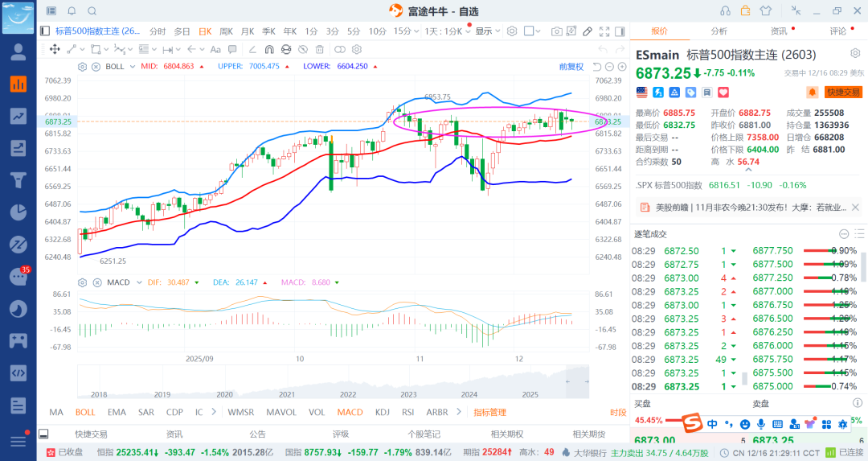The height and width of the screenshot is (461, 868).
Task: Open the 美股前瞻 news headline
Action: coord(751,208)
